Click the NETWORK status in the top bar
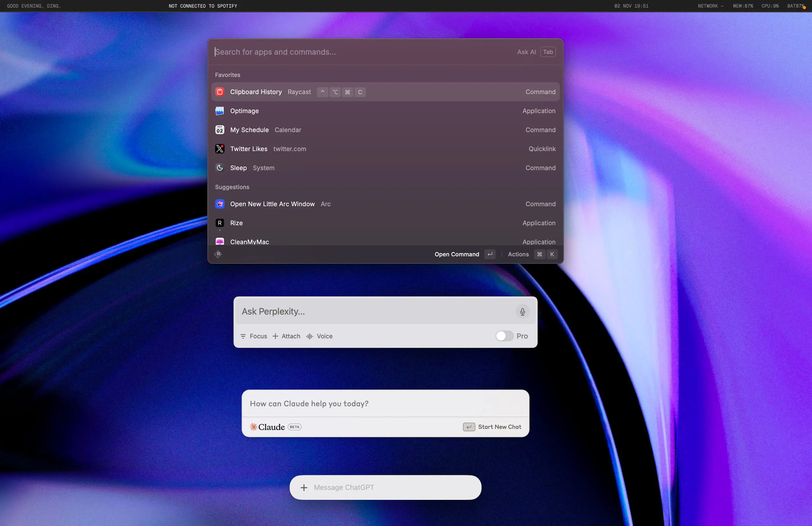Viewport: 812px width, 526px height. tap(711, 6)
